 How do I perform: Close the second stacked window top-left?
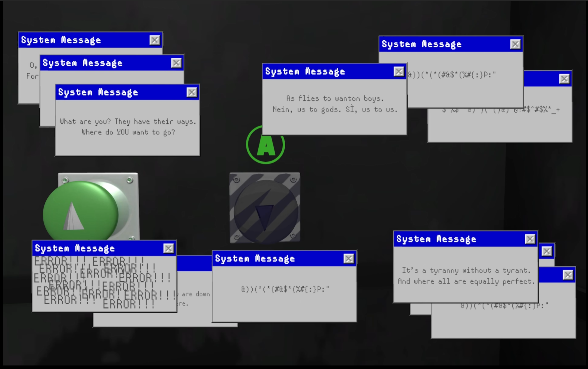(176, 63)
